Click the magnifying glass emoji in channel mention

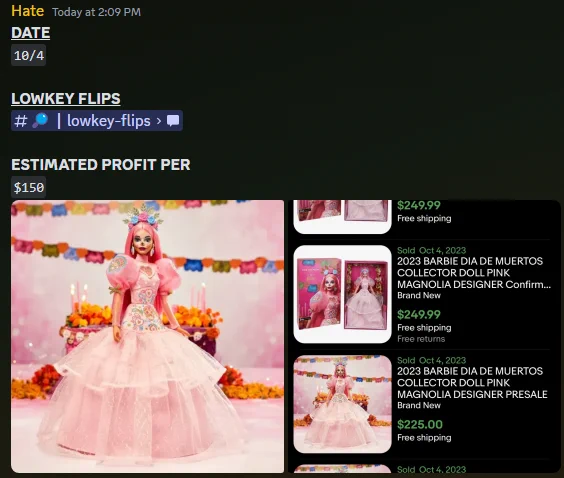click(41, 120)
